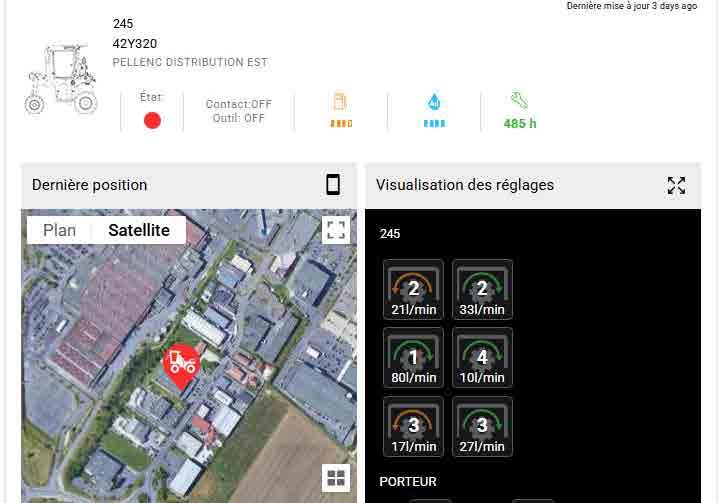The image size is (718, 503).
Task: Switch the map to Plan view
Action: pos(60,230)
